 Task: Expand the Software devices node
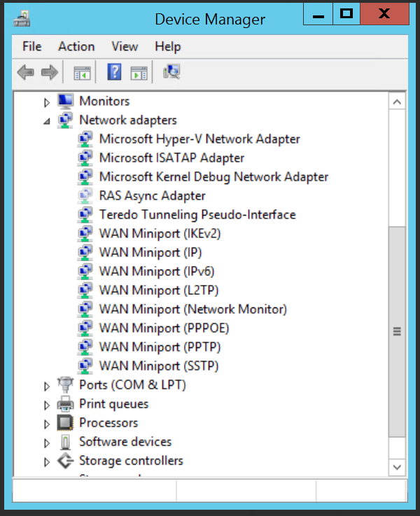[x=47, y=443]
